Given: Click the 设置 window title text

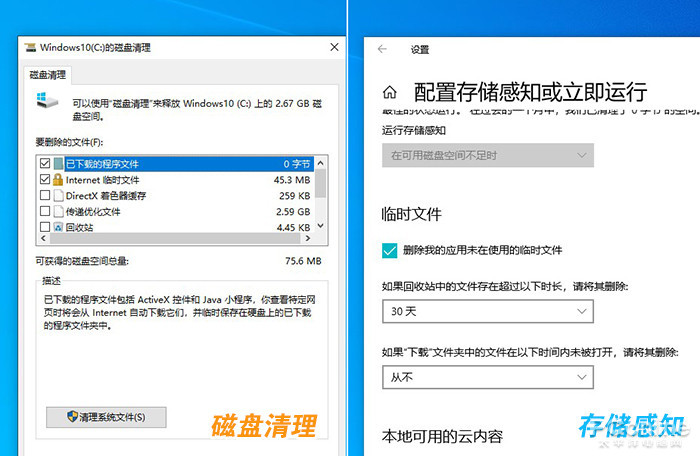Looking at the screenshot, I should [x=420, y=50].
